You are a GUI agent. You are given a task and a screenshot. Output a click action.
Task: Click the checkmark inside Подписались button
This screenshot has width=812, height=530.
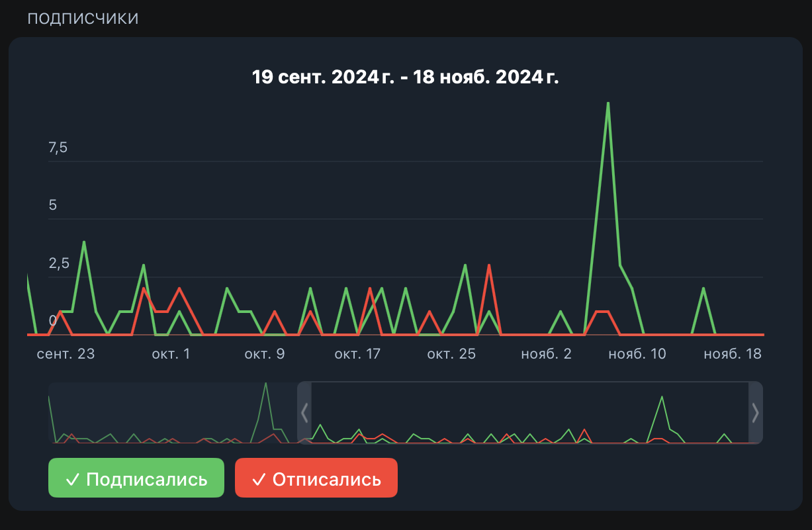point(73,477)
